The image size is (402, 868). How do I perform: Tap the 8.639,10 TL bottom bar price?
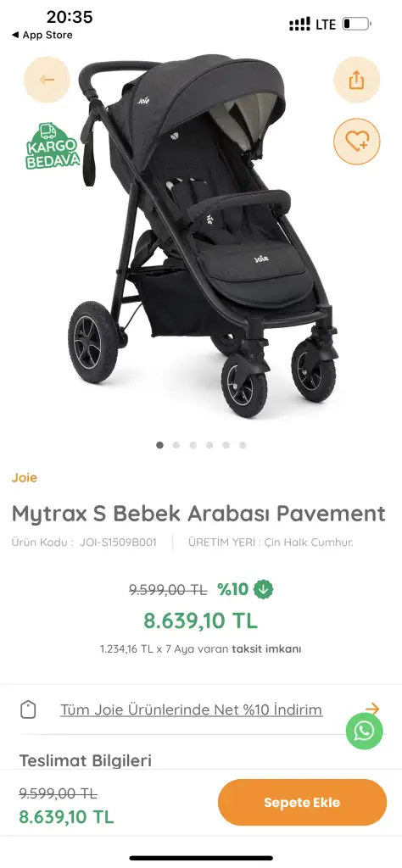point(66,816)
